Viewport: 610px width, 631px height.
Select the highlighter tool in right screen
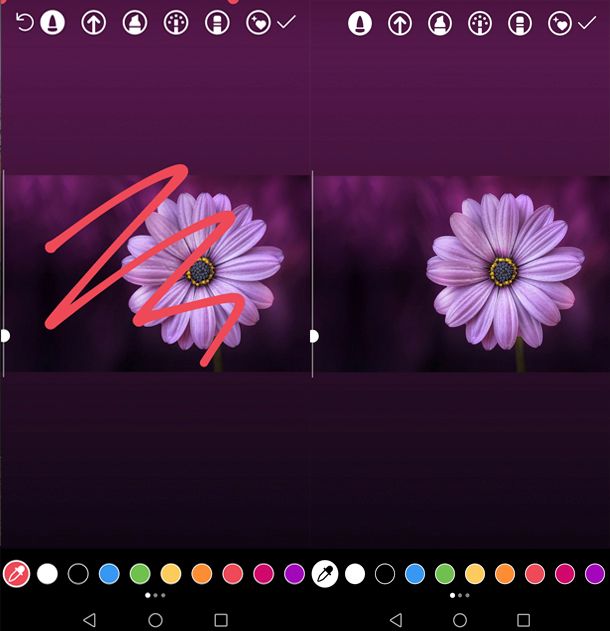click(x=440, y=23)
